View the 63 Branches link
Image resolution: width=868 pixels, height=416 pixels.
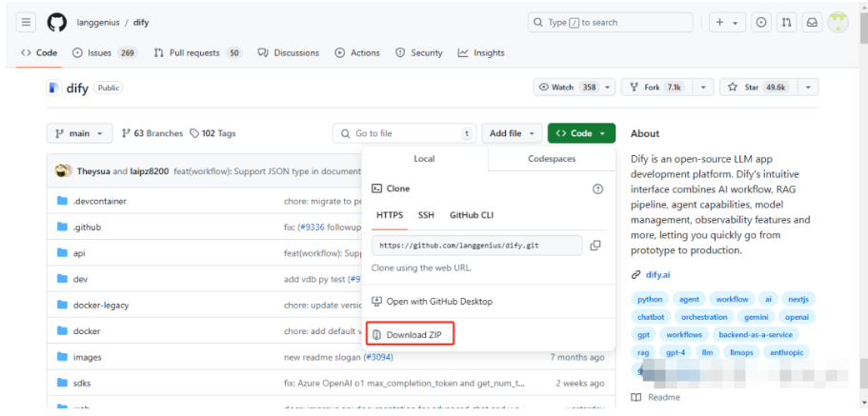pos(152,133)
